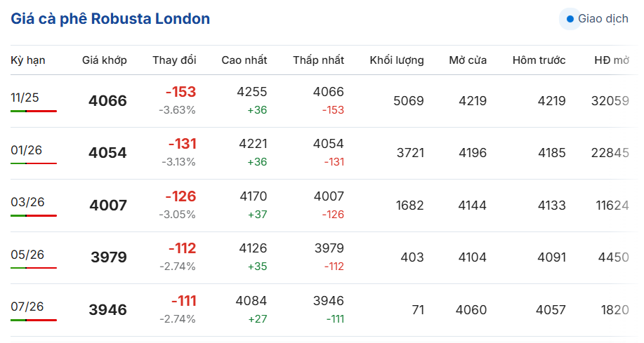644x343 pixels.
Task: Click the blue Giao dịch status dot
Action: [570, 19]
